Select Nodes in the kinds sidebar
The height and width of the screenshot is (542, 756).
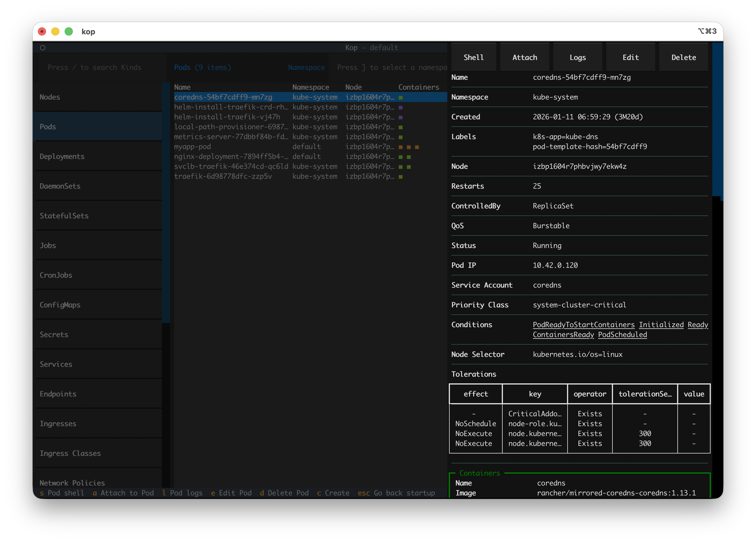point(99,97)
